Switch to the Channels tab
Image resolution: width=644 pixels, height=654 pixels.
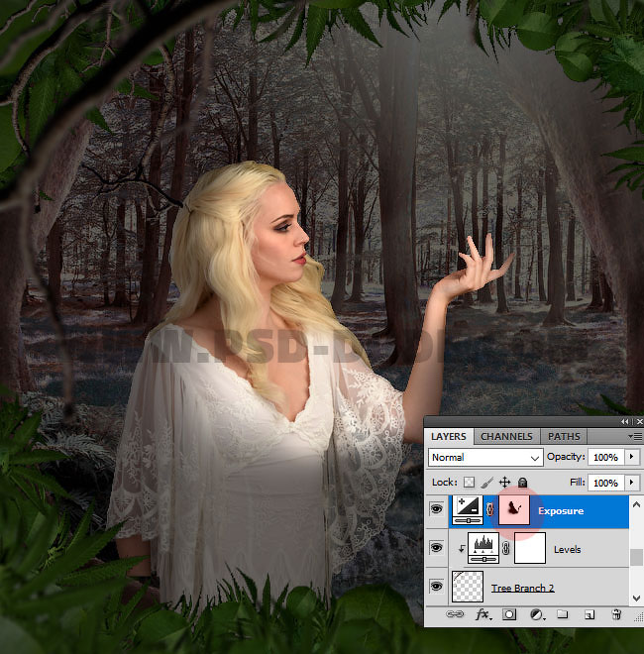tap(506, 436)
